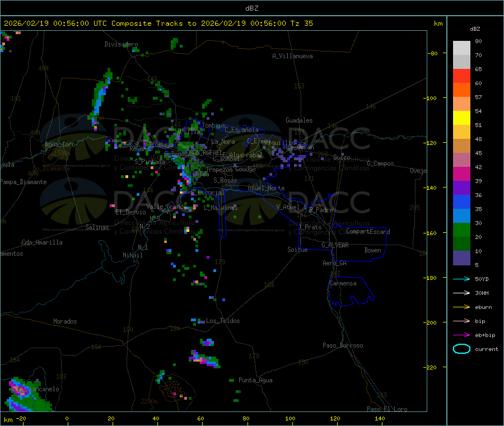Select the yellow 54 dBZ color swatch

[461, 118]
